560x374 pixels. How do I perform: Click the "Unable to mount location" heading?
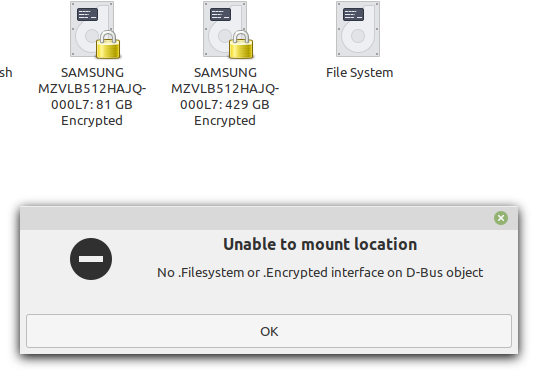(x=320, y=244)
